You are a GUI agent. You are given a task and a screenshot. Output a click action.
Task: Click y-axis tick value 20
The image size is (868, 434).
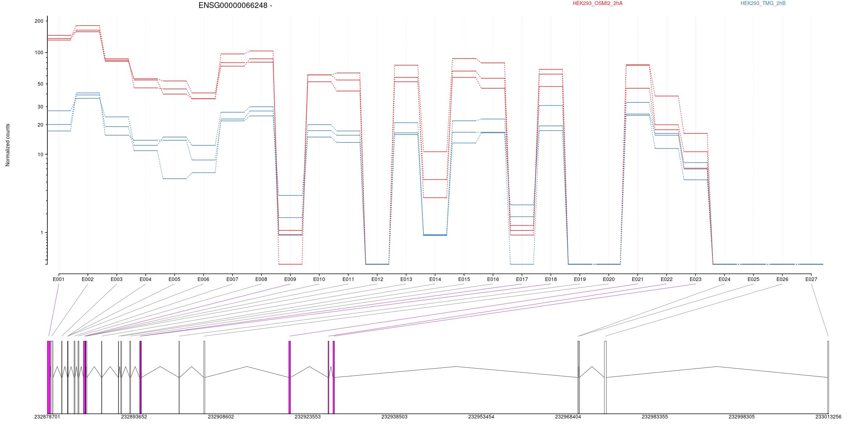40,125
